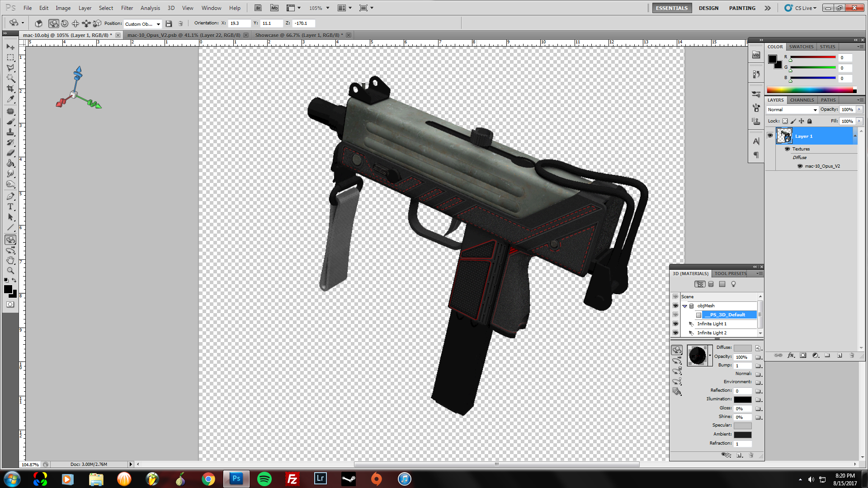Screen dimensions: 868x488
Task: Hide Layer 1 with its eye icon
Action: pyautogui.click(x=770, y=136)
